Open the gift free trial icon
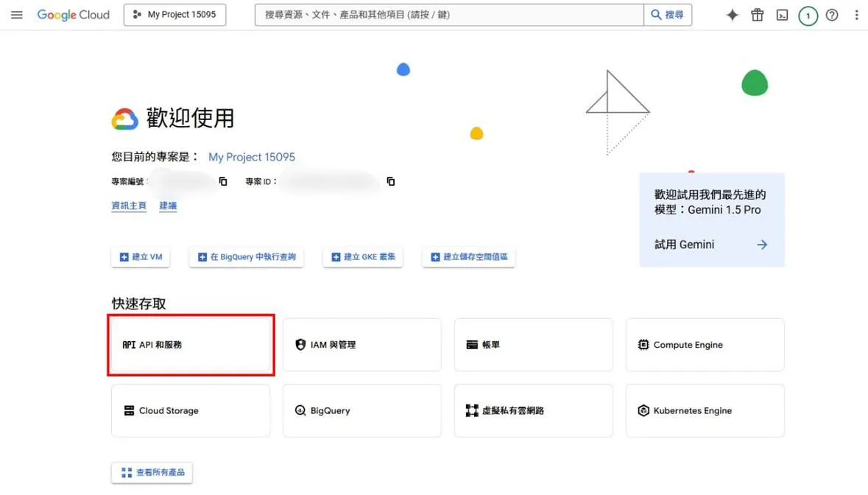The height and width of the screenshot is (495, 868). pos(758,15)
